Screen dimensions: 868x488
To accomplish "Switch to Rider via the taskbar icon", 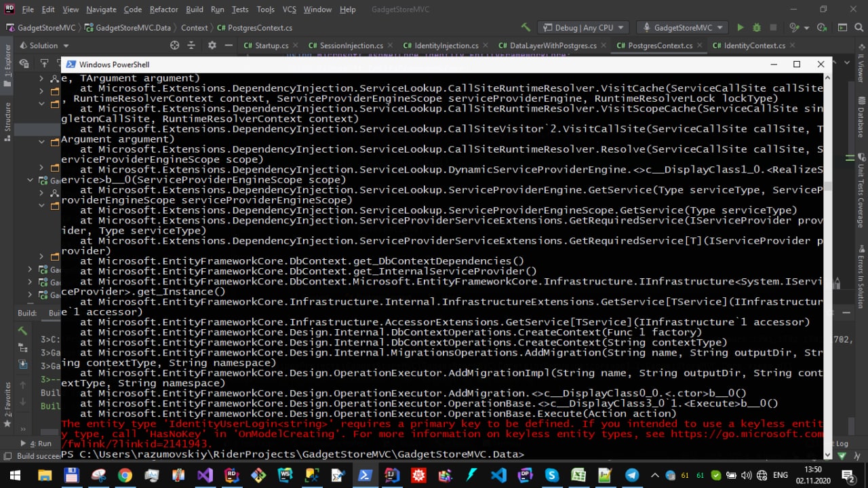I will coord(232,475).
